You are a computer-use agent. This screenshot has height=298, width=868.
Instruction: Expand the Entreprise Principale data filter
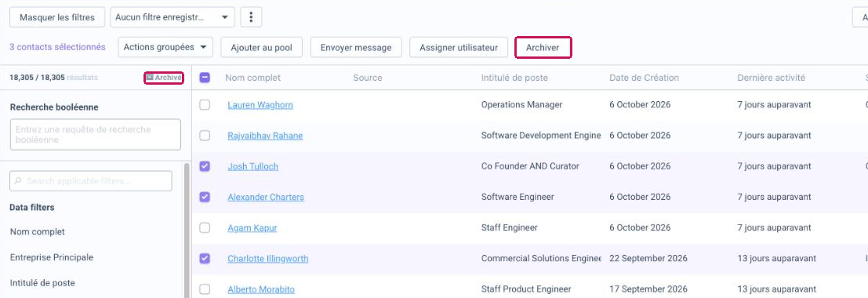click(52, 257)
